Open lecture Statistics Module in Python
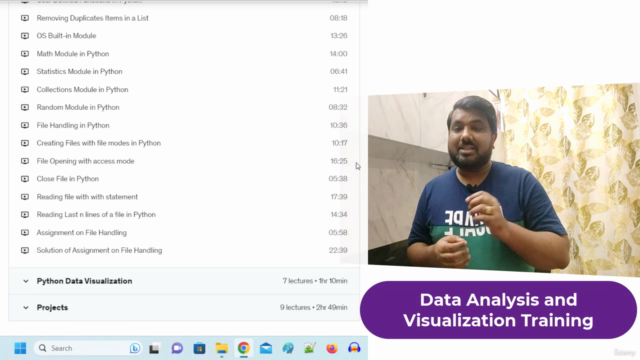640x360 pixels. coord(80,71)
